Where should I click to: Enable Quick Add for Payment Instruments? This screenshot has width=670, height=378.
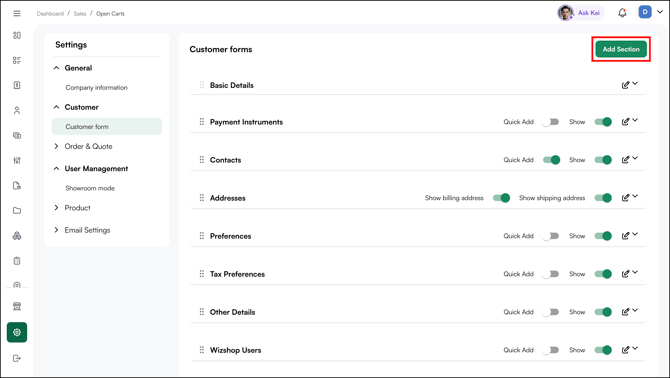[x=550, y=122]
